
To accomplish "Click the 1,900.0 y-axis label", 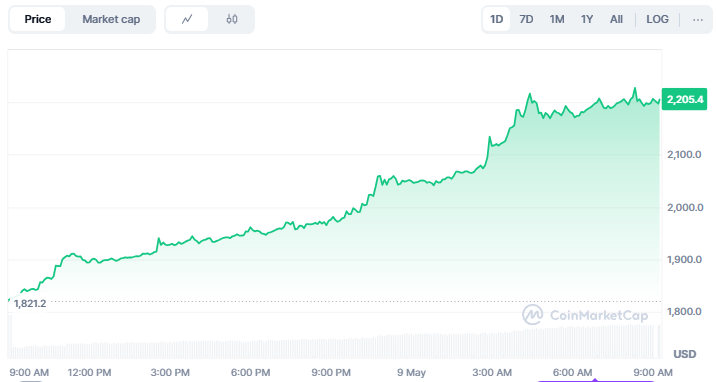I will (685, 260).
